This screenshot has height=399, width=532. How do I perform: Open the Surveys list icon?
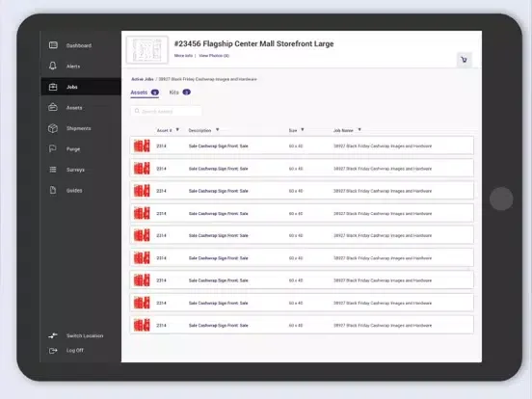click(53, 170)
